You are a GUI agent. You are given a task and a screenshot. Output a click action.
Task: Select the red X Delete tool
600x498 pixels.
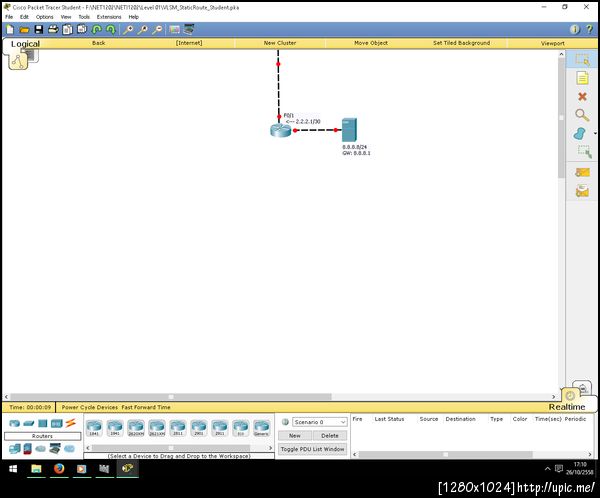(x=582, y=96)
